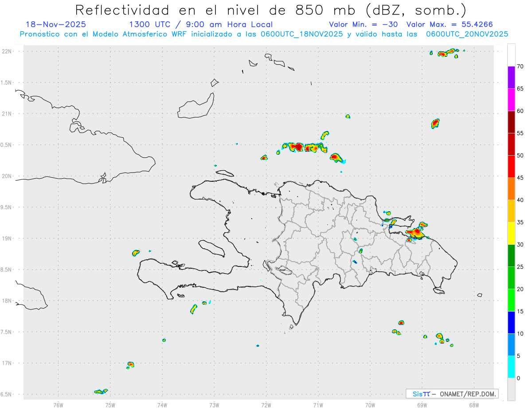Click '0600UTC_18NOV2025' initialization timestamp
The width and height of the screenshot is (532, 411).
point(301,34)
